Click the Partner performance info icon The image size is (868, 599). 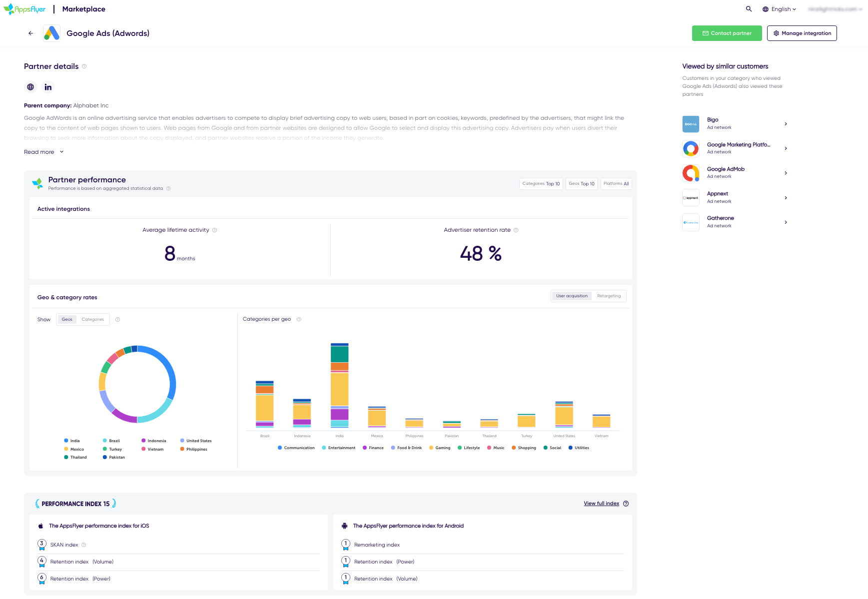[x=168, y=188]
